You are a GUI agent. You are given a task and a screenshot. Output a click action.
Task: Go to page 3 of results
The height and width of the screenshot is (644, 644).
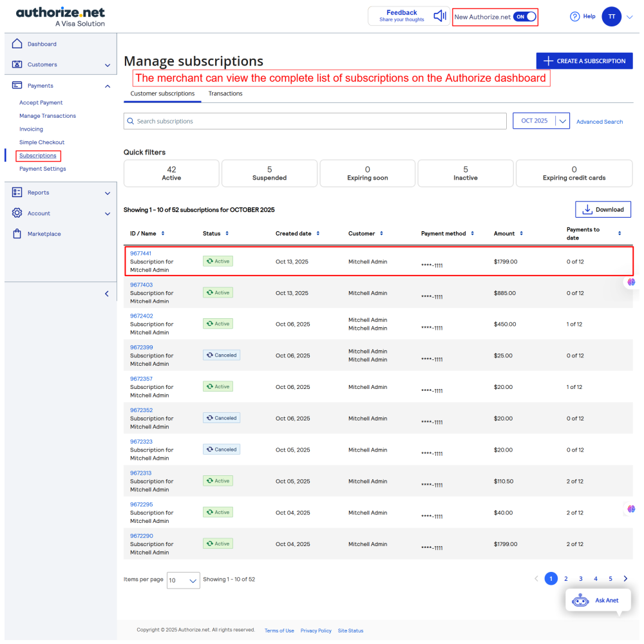coord(580,579)
